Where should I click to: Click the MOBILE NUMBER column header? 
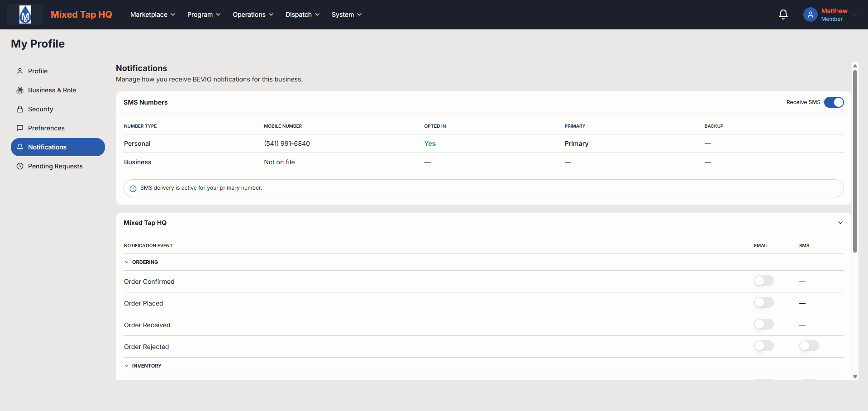(283, 126)
